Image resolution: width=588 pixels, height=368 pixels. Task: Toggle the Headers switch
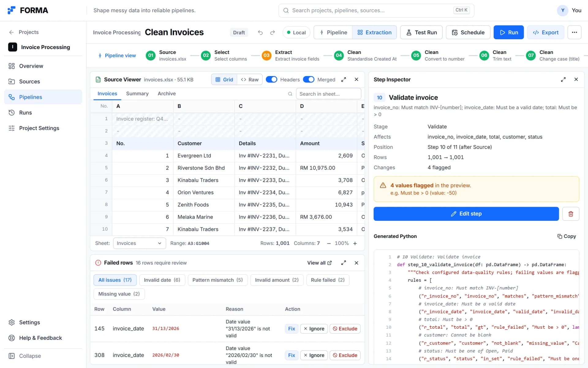(x=271, y=79)
